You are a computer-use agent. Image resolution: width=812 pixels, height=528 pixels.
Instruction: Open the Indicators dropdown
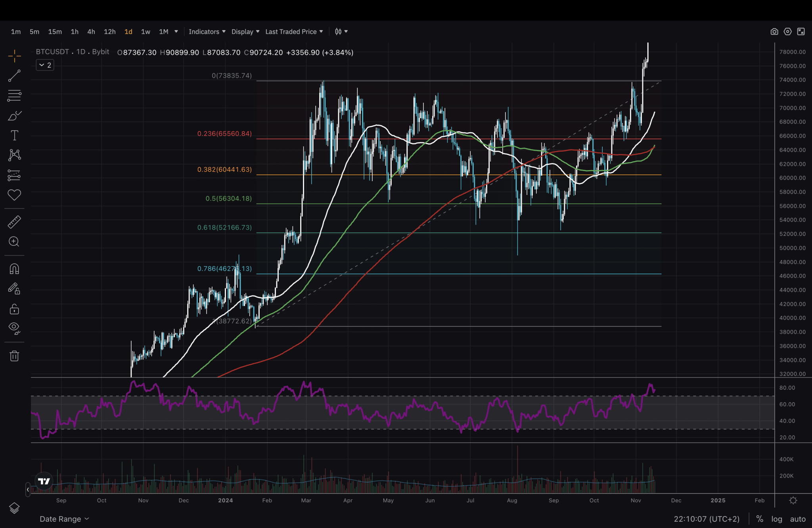click(x=207, y=32)
